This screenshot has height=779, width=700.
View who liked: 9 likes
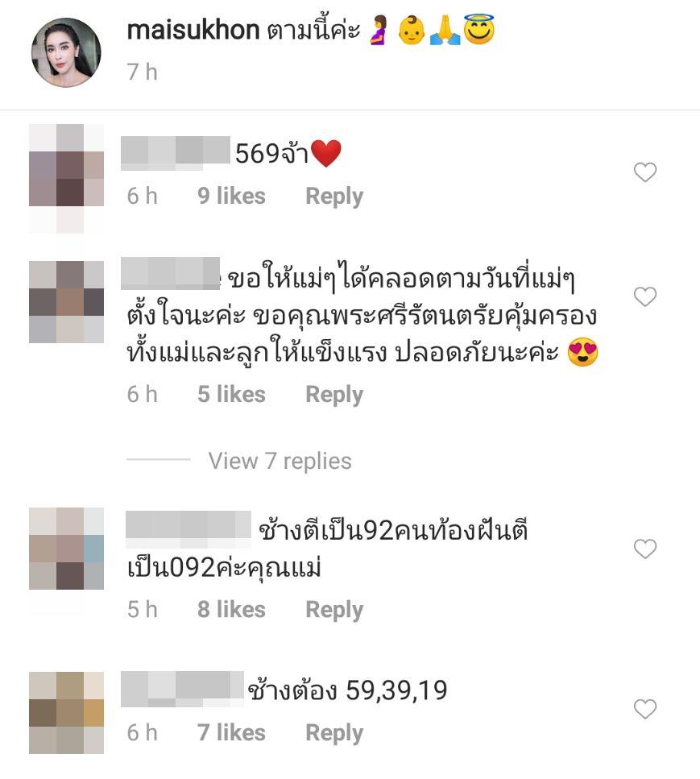pyautogui.click(x=231, y=196)
